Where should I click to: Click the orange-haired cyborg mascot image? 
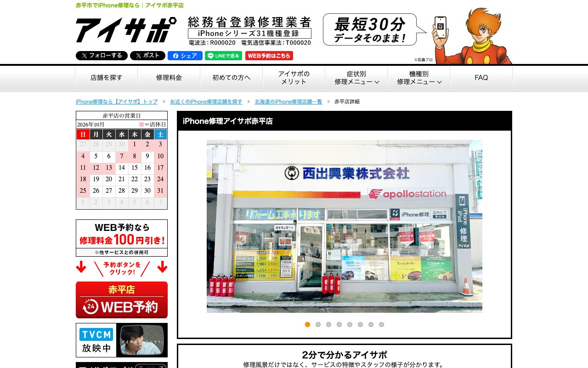[x=473, y=36]
